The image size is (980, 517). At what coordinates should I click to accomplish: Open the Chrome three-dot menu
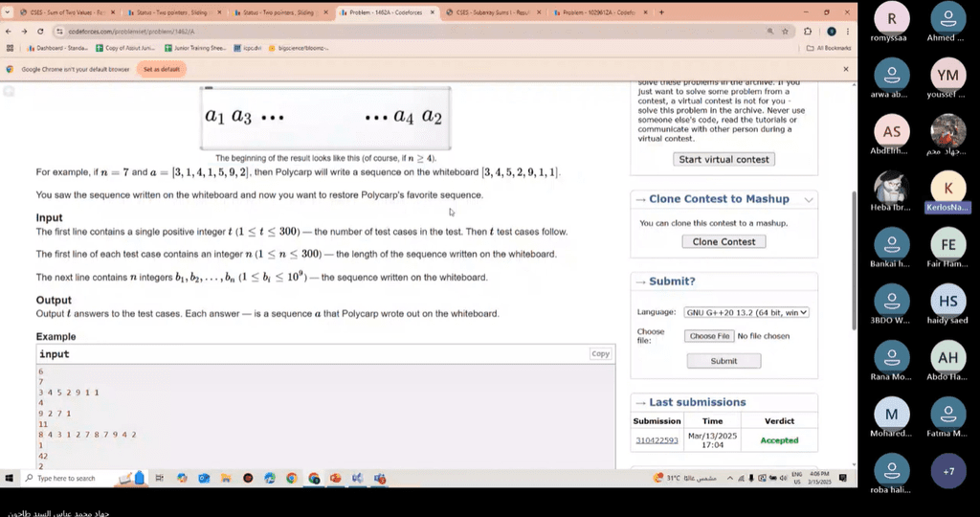tap(848, 32)
